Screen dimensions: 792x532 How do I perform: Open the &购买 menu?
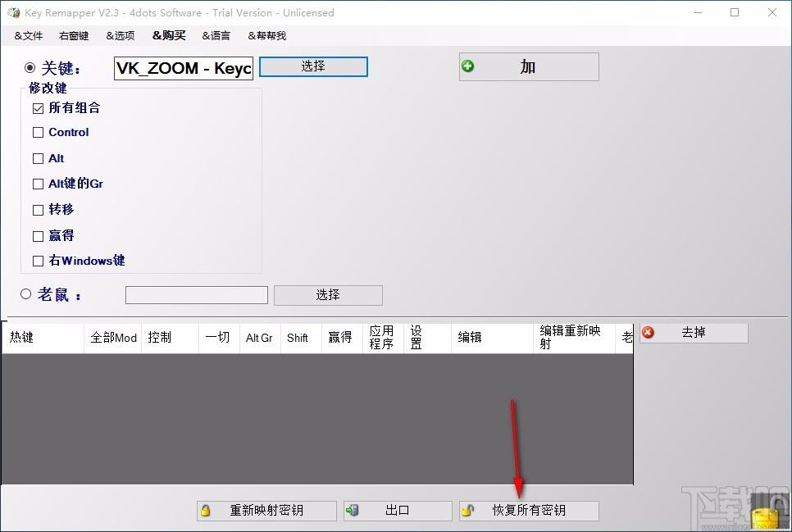169,36
